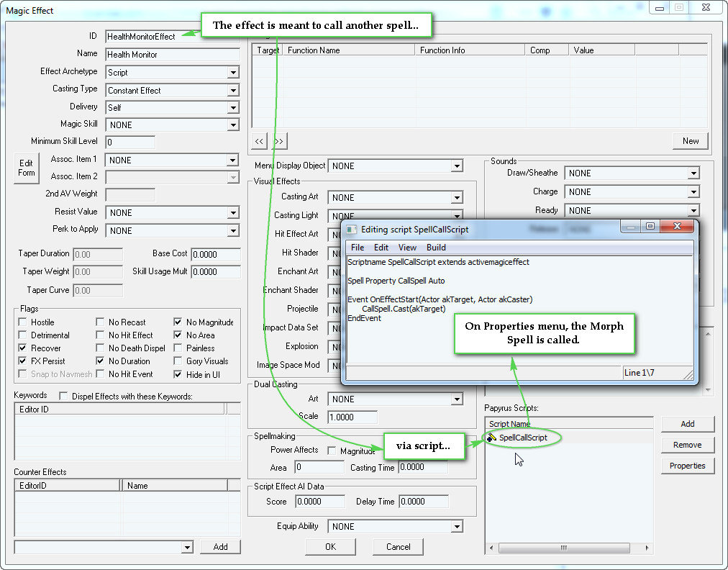Click the previous record arrow button
The width and height of the screenshot is (728, 570).
(258, 141)
